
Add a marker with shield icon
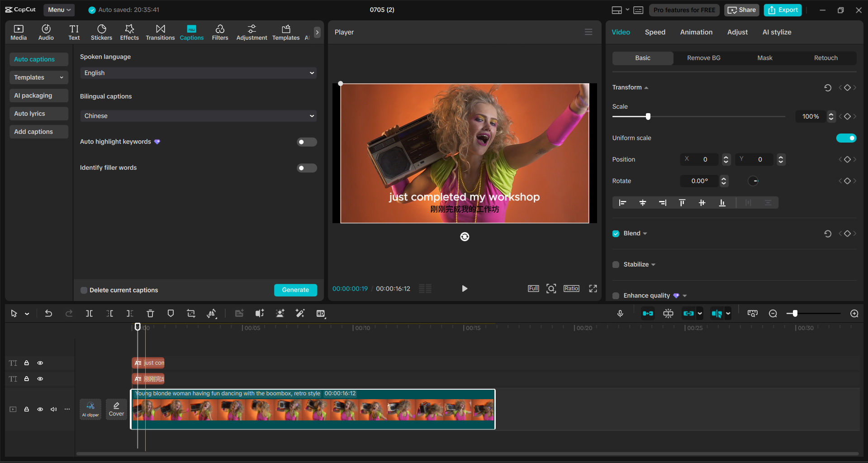[171, 313]
